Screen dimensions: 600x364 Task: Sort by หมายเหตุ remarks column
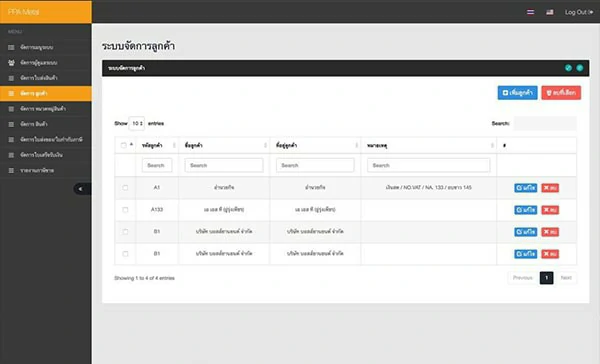click(x=429, y=145)
